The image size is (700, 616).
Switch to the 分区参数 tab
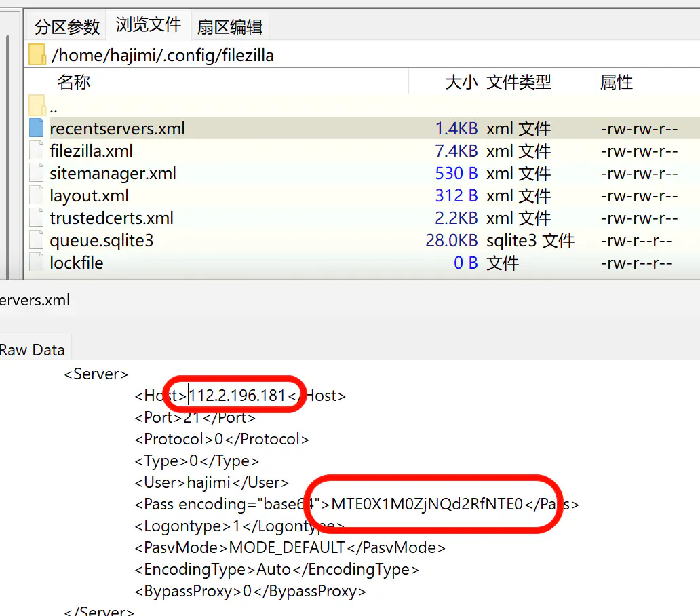67,27
